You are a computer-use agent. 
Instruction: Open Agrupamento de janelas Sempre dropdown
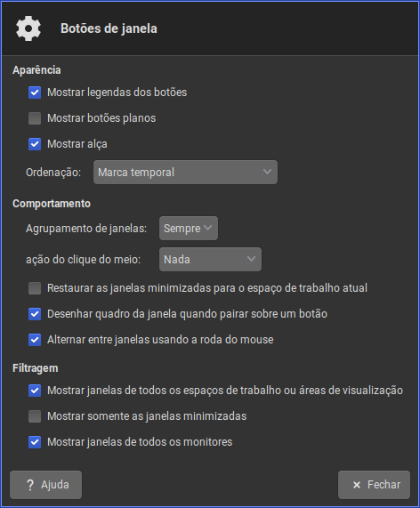pos(189,228)
